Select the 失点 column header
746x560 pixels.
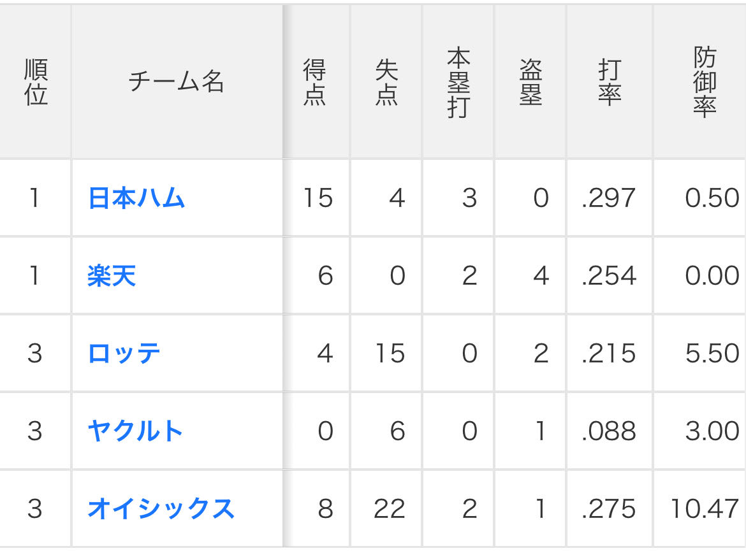[x=386, y=82]
